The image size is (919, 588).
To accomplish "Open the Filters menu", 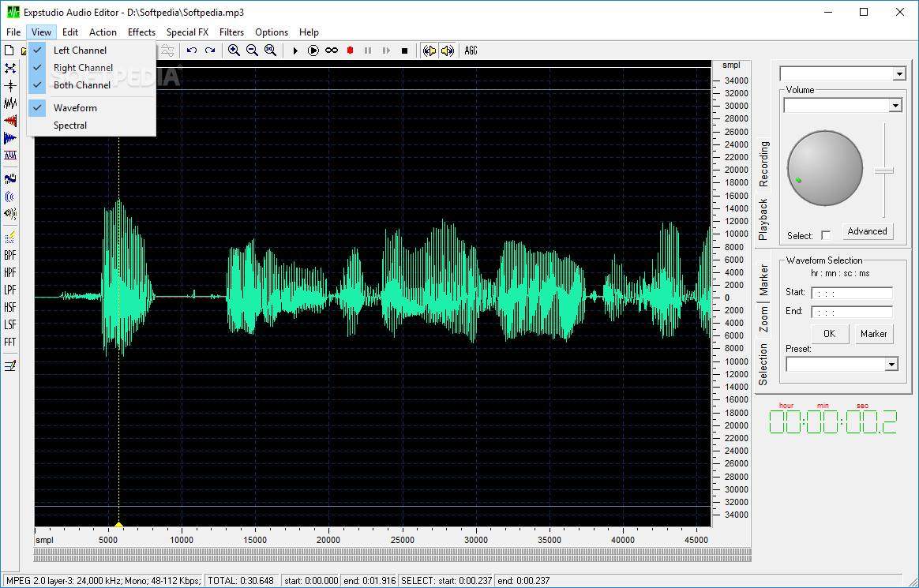I will point(231,32).
